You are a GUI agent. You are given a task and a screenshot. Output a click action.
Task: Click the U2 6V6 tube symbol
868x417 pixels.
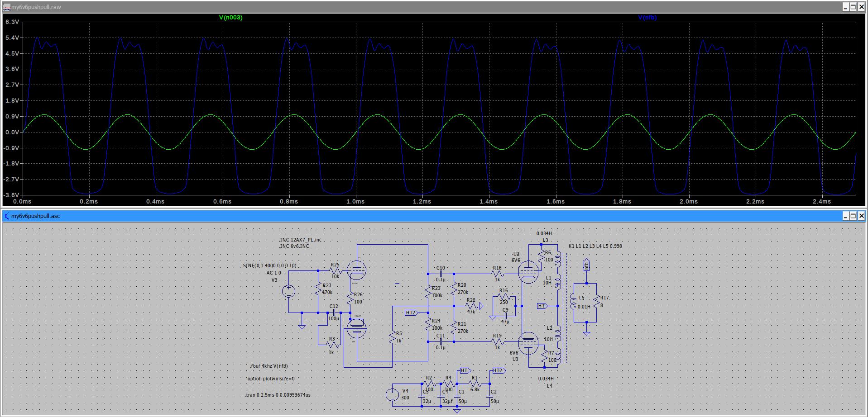point(528,271)
